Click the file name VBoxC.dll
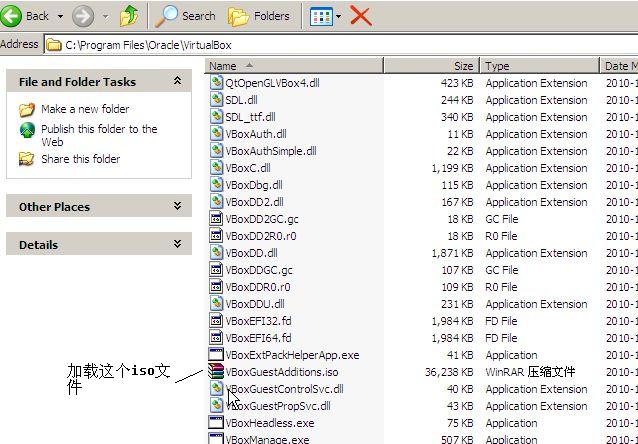Image resolution: width=638 pixels, height=444 pixels. coord(248,168)
